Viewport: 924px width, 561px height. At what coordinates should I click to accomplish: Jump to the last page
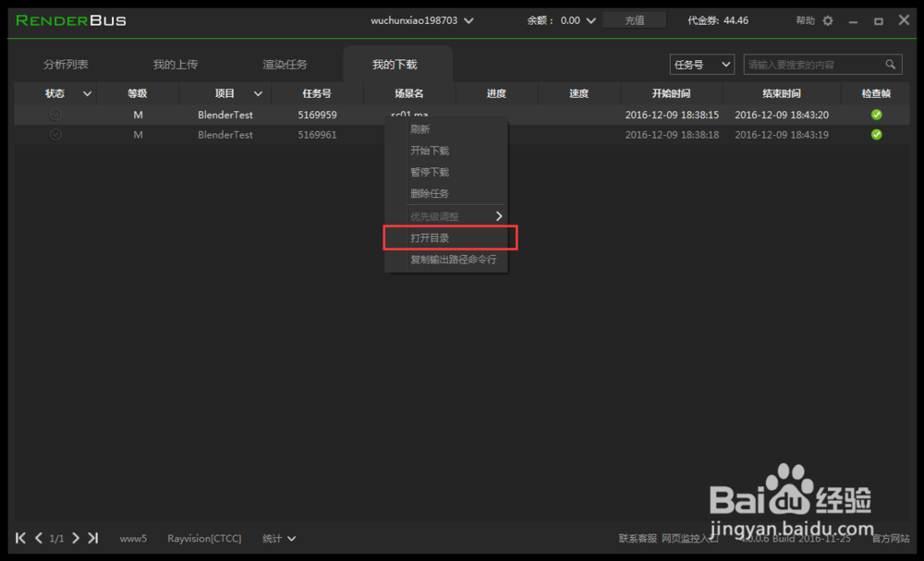point(93,538)
